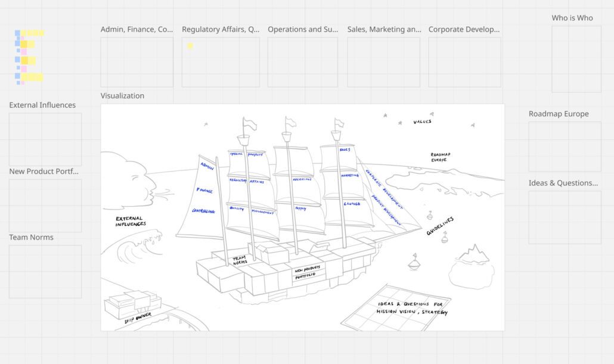Click the 'Team Norms' frame title

pos(31,237)
